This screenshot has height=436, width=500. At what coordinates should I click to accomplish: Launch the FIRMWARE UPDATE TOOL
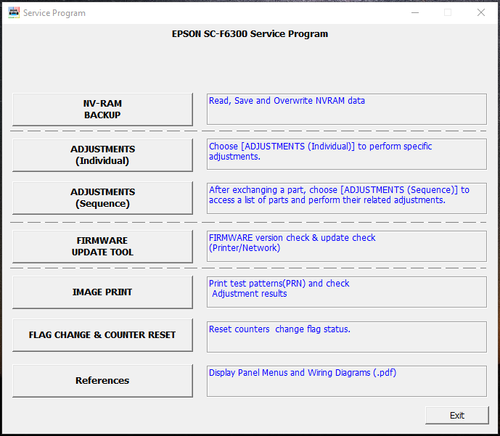tap(102, 246)
